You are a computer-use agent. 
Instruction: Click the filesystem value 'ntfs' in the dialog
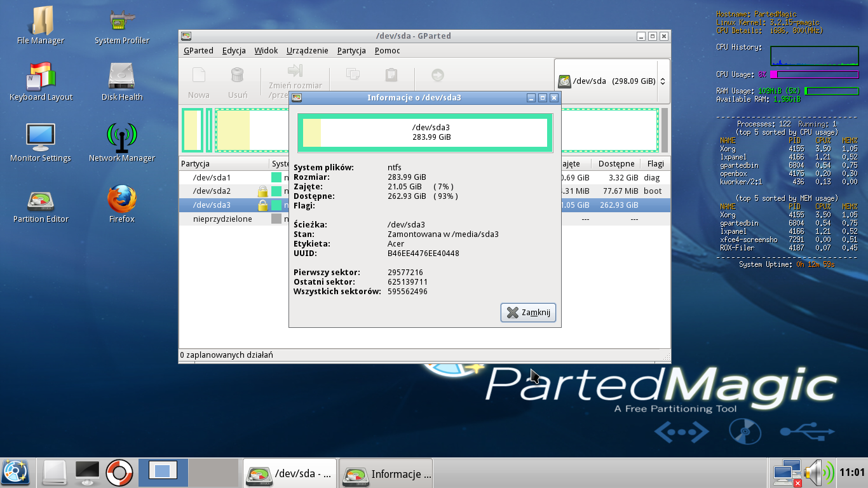tap(395, 168)
